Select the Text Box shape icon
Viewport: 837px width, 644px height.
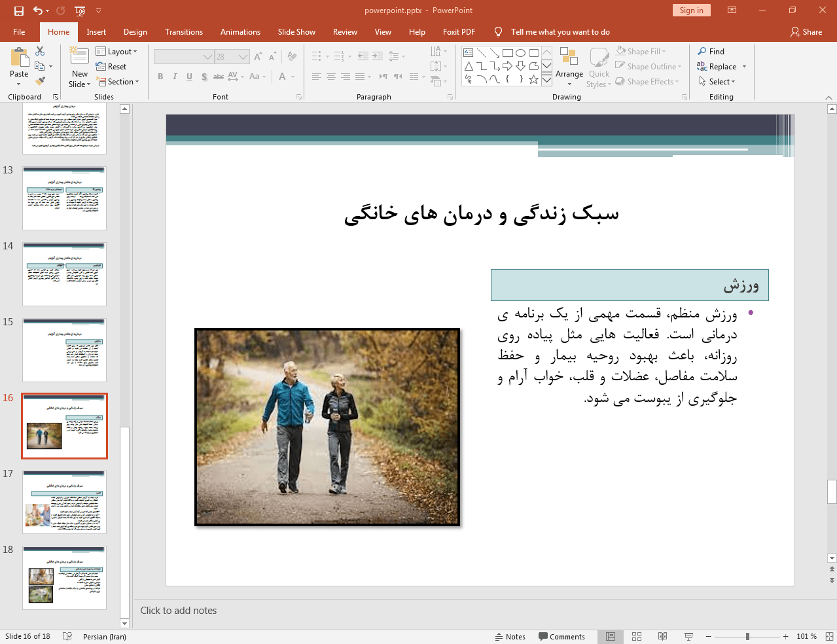coord(469,53)
